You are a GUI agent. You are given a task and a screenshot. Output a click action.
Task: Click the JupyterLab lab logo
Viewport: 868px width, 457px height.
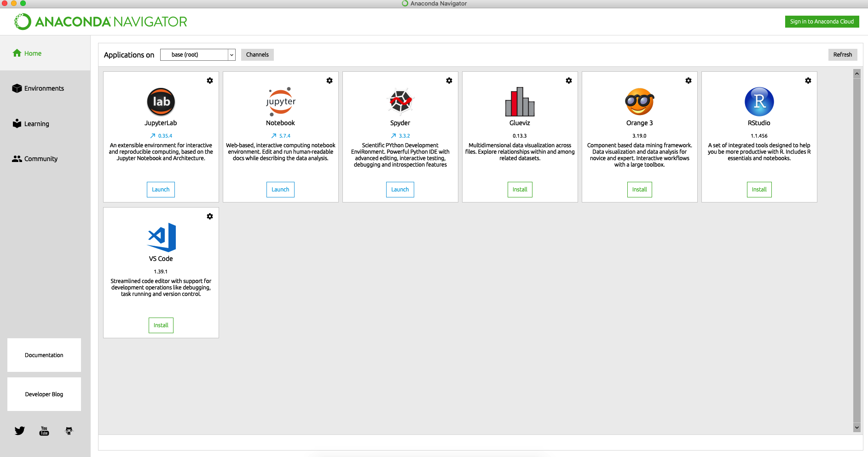(161, 102)
